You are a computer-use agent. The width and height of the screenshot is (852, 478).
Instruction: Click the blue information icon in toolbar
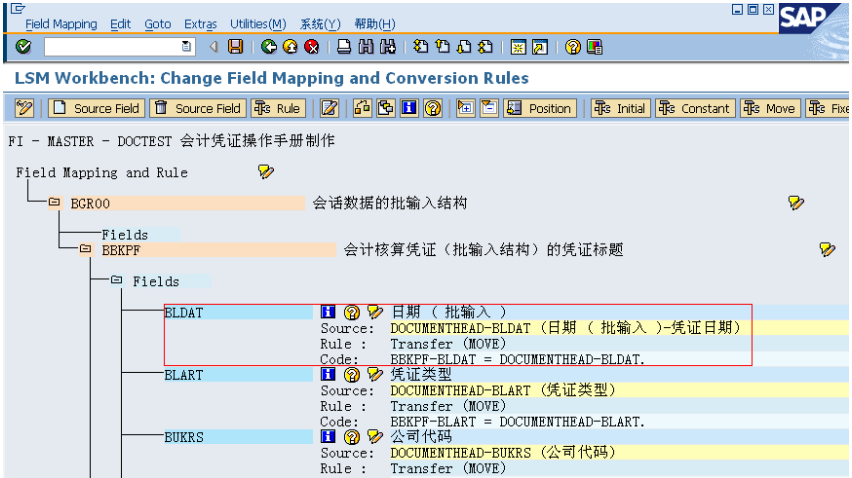click(409, 108)
